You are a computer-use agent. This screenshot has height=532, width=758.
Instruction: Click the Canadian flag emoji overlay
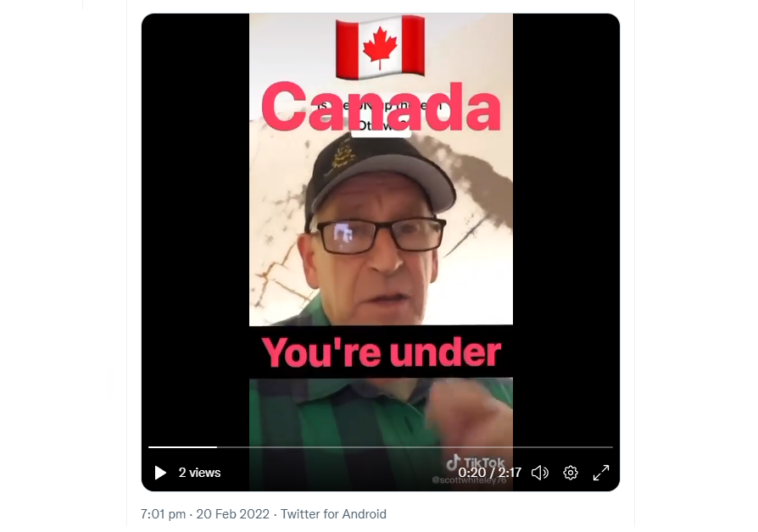coord(381,47)
